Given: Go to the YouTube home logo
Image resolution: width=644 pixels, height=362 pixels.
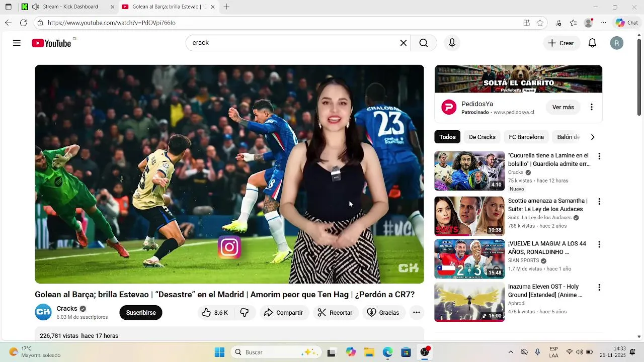Looking at the screenshot, I should pos(51,43).
